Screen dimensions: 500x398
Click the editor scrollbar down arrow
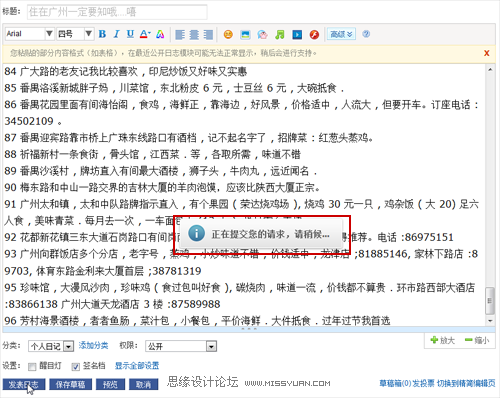[490, 321]
